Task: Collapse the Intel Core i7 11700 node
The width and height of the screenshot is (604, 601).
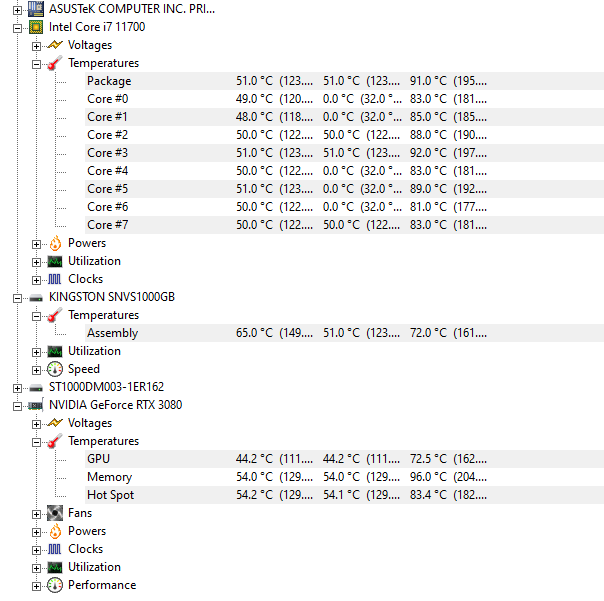Action: (x=17, y=29)
